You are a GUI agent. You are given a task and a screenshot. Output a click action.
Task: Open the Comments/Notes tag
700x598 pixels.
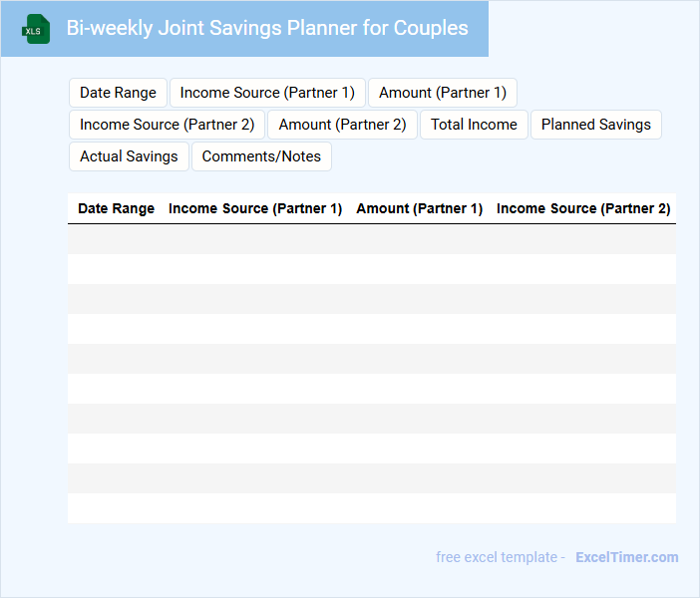coord(261,156)
